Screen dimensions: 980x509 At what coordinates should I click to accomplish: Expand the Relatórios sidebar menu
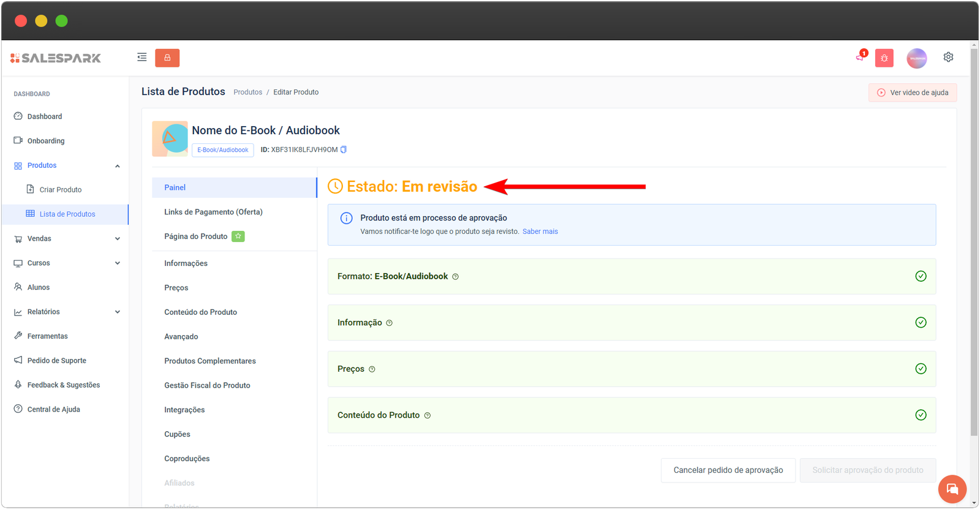pos(117,312)
